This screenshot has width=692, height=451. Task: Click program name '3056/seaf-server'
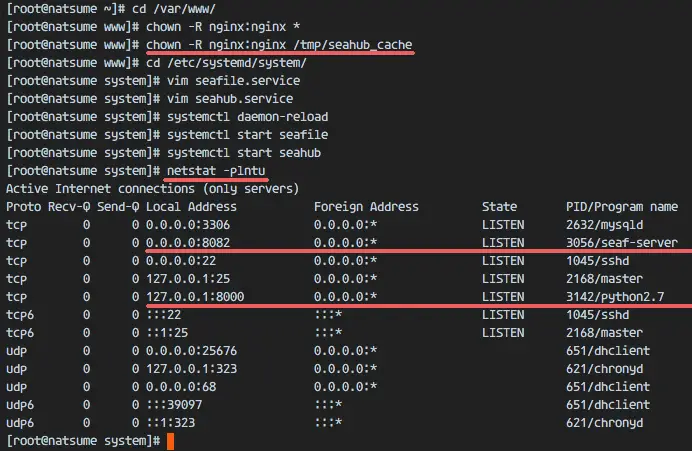[622, 243]
